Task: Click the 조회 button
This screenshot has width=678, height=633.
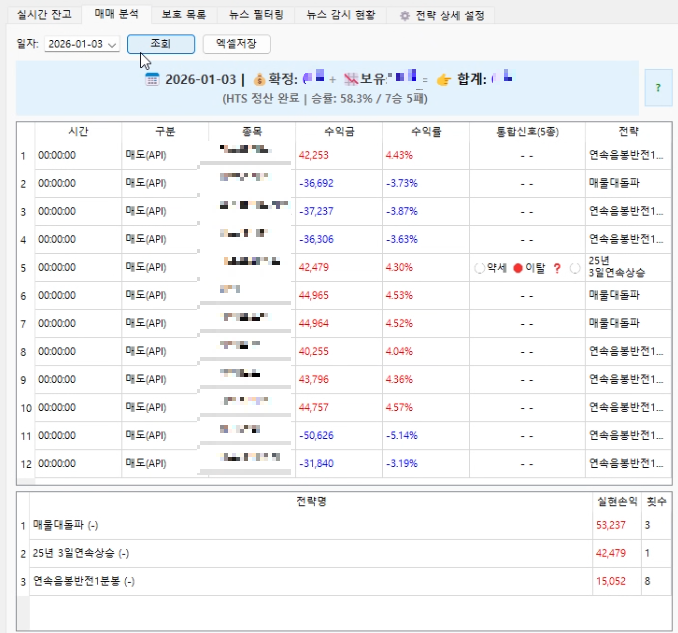Action: point(161,44)
